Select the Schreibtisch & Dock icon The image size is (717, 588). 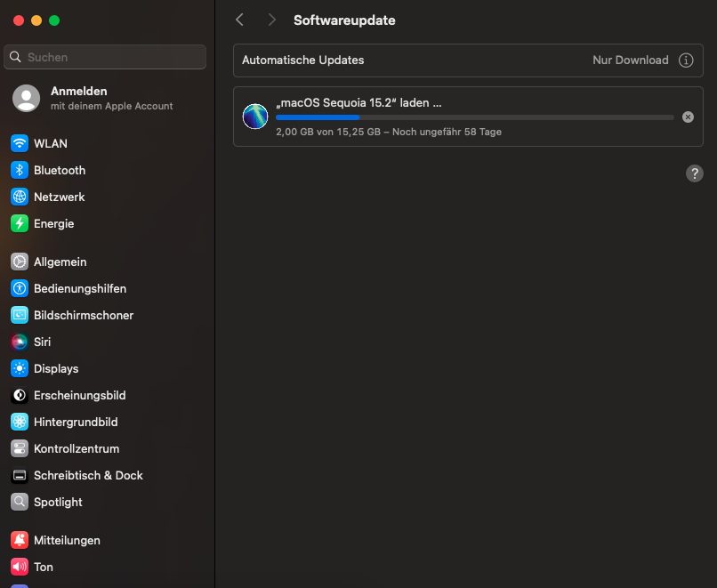point(20,476)
